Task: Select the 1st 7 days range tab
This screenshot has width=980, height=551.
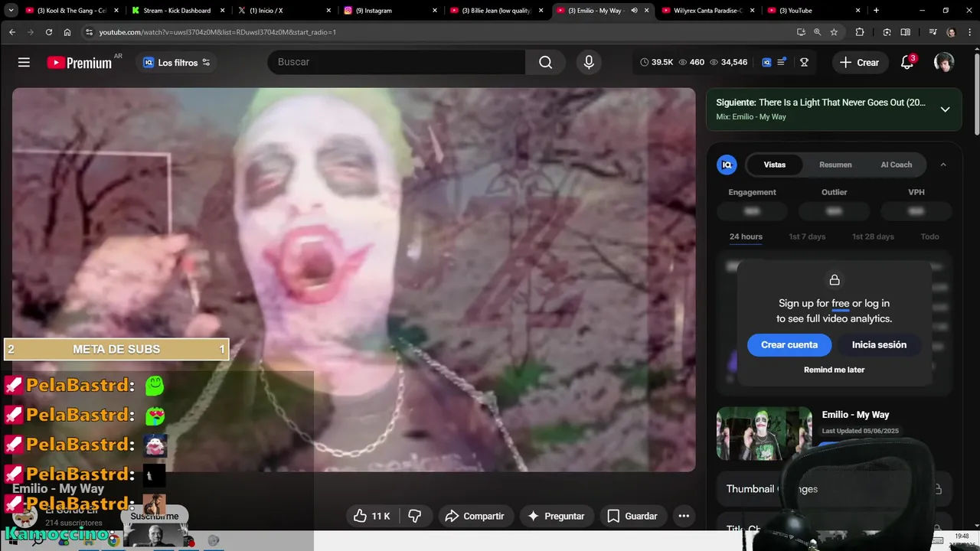Action: click(x=807, y=236)
